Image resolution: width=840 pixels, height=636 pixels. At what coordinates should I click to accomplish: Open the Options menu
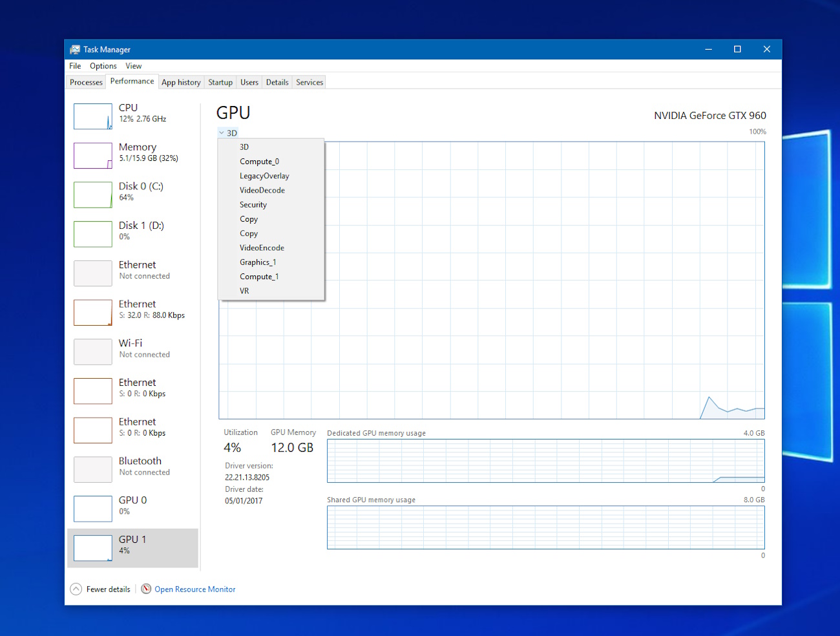103,66
